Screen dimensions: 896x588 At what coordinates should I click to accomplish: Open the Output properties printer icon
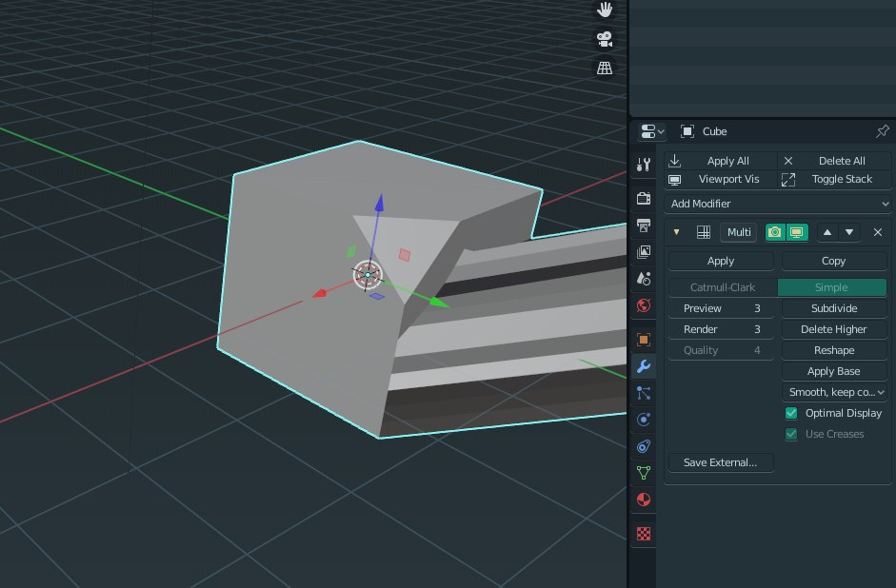(x=644, y=225)
